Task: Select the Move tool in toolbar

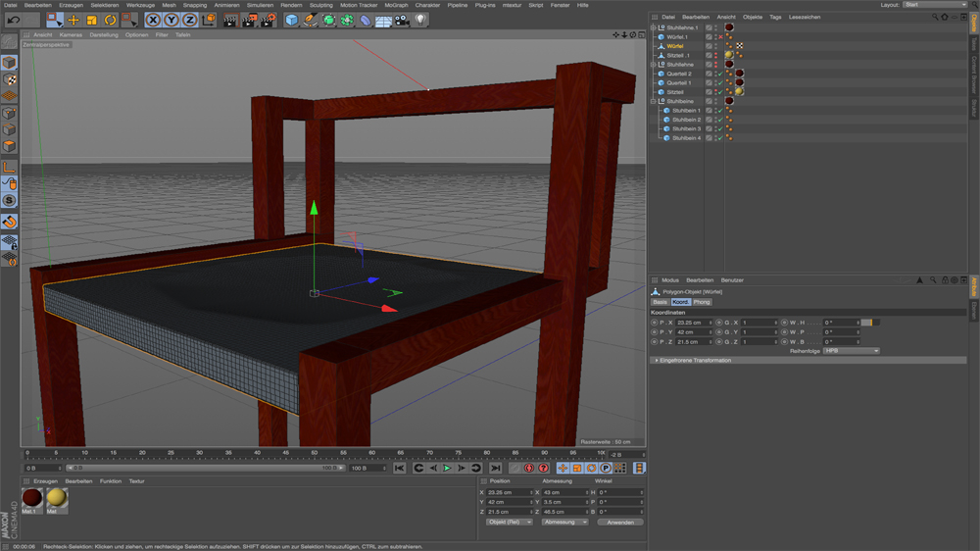Action: [x=73, y=20]
